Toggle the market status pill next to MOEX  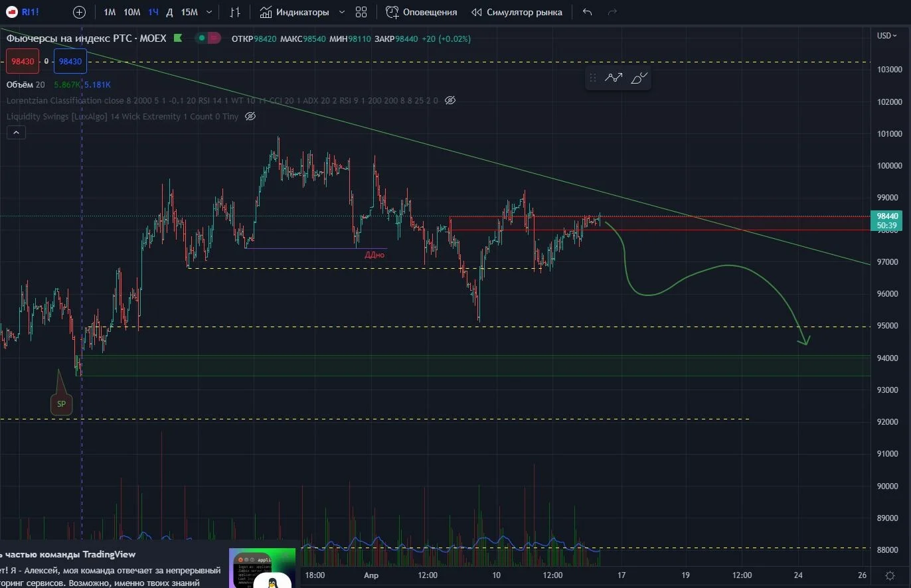[208, 38]
